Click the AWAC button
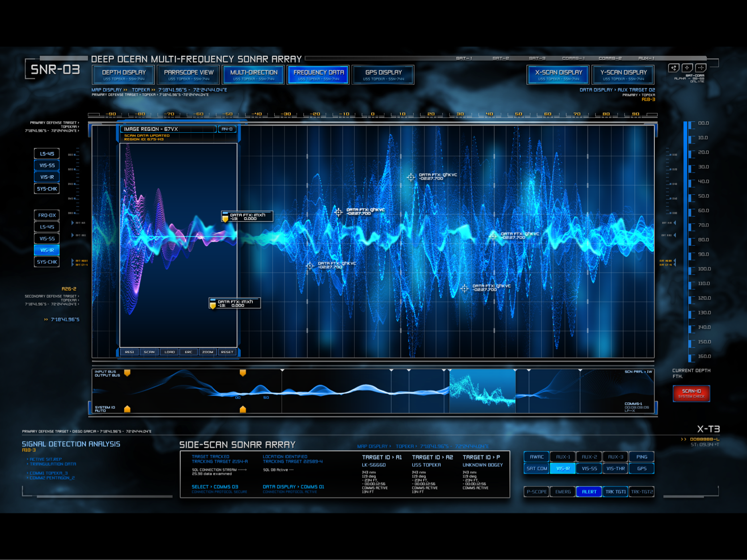This screenshot has width=747, height=560. [536, 457]
